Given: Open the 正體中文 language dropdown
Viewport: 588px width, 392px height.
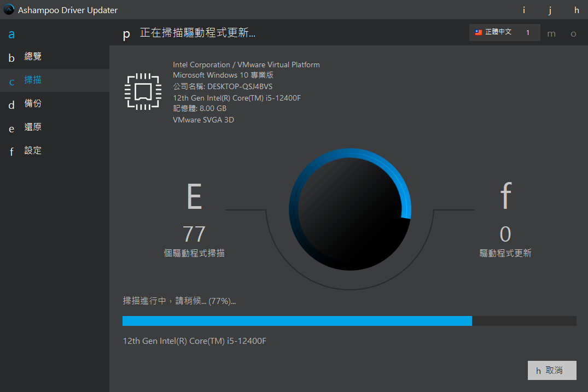Looking at the screenshot, I should point(504,33).
